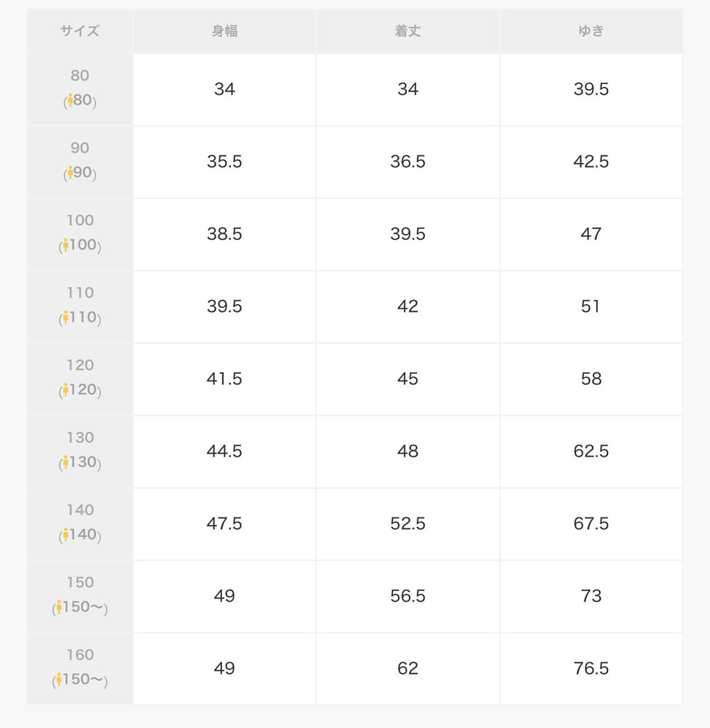Click the yellow person icon in row 120

[65, 390]
